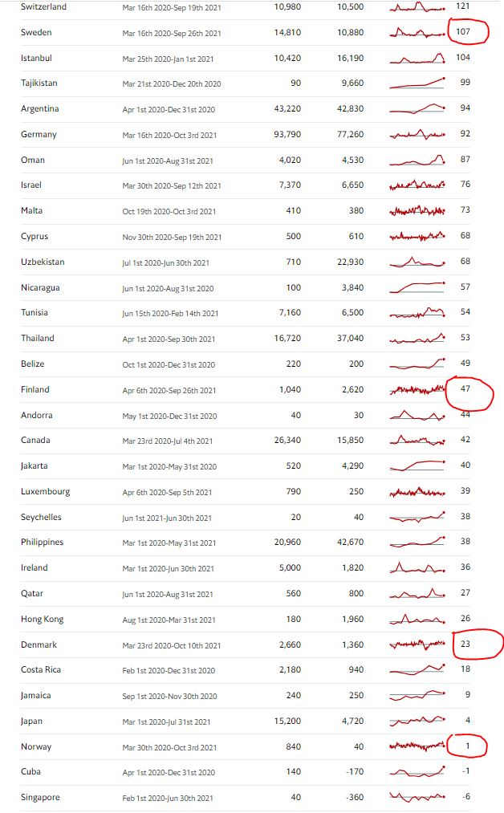Select the Hong Kong row label
Image resolution: width=504 pixels, height=813 pixels.
(x=43, y=619)
